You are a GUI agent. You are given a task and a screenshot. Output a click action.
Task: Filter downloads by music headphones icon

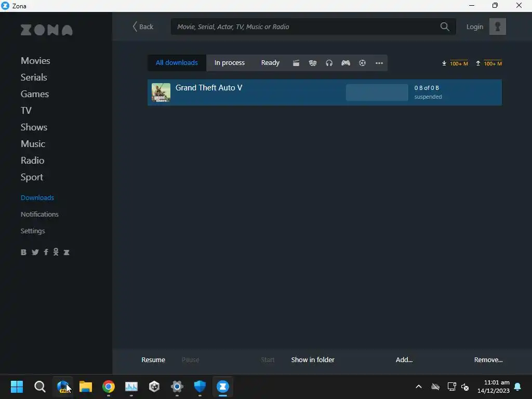click(329, 63)
